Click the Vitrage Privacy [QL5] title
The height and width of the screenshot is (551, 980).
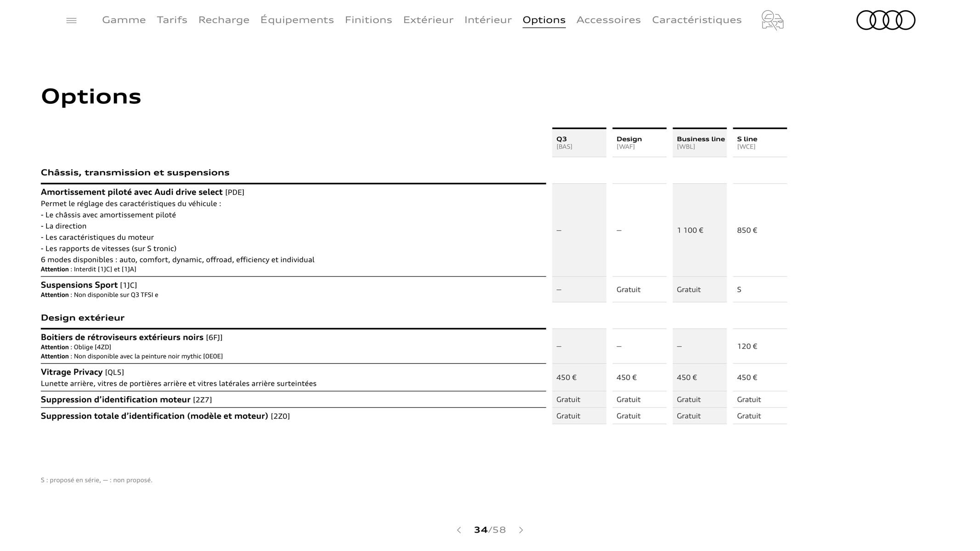82,372
